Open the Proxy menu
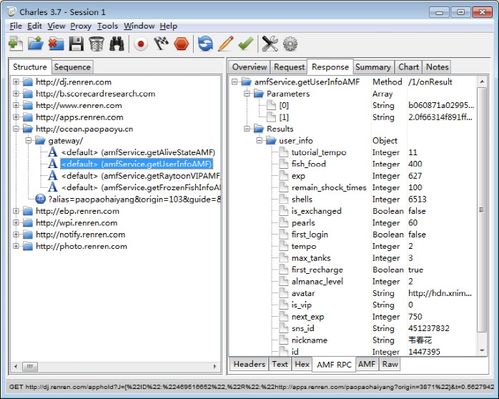499x399 pixels. pyautogui.click(x=81, y=26)
